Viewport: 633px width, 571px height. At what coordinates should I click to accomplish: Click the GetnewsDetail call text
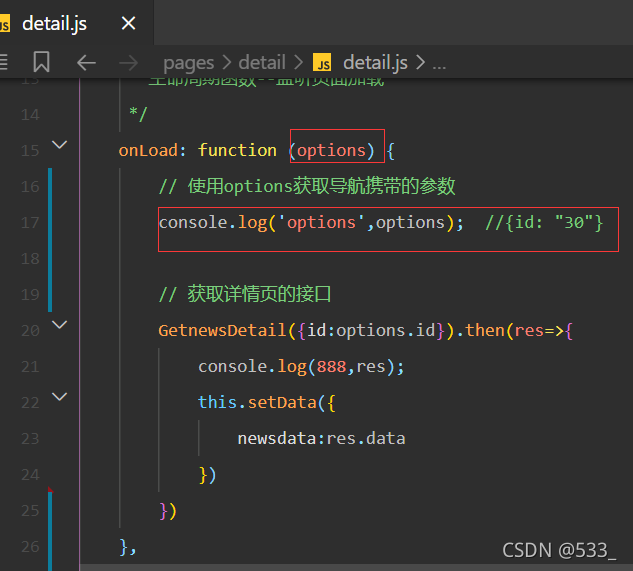222,330
